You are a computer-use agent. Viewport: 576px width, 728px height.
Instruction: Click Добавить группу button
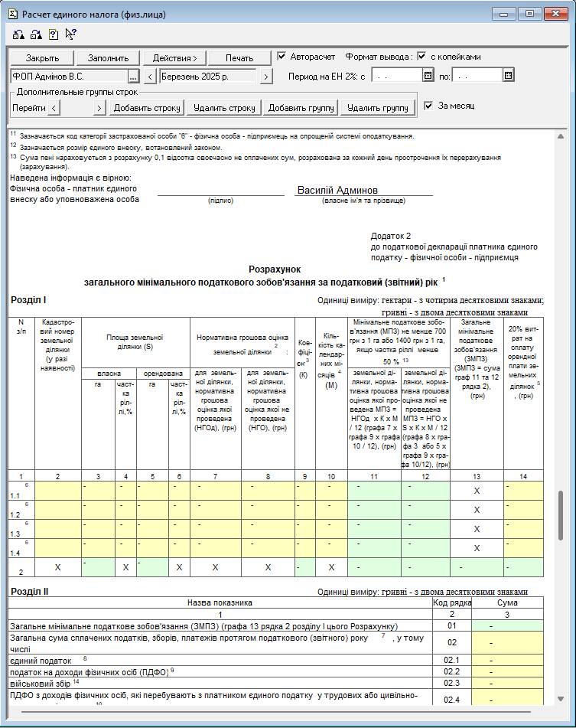click(301, 108)
